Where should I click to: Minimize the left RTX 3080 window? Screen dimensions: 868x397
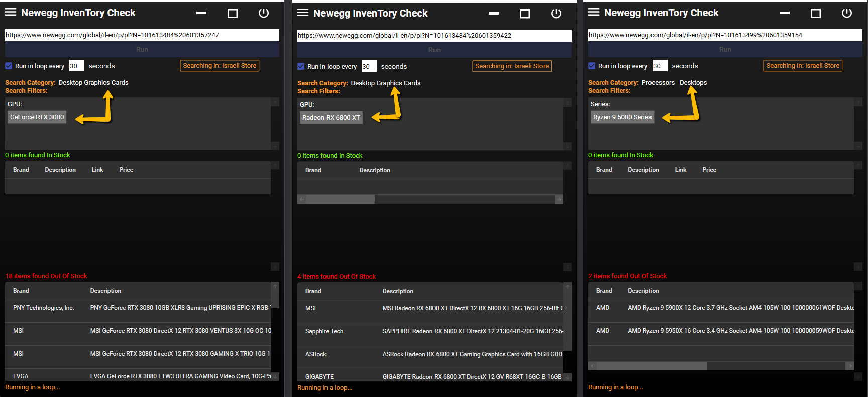[x=201, y=13]
